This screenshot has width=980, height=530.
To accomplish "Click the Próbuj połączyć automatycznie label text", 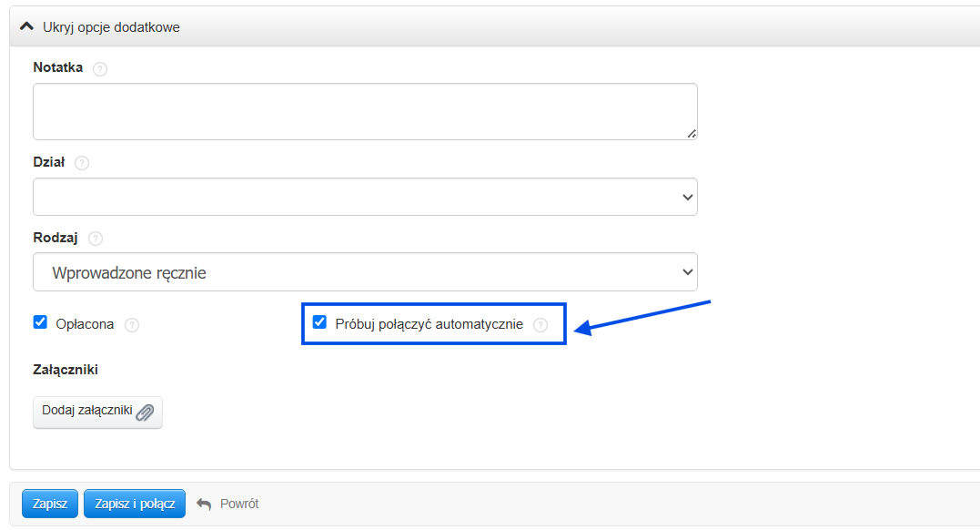I will 429,324.
